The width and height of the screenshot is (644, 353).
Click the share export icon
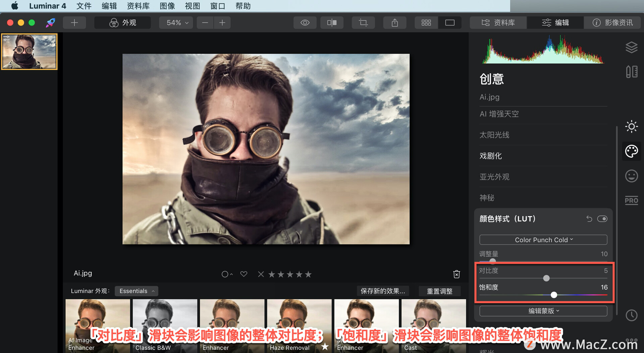click(395, 23)
